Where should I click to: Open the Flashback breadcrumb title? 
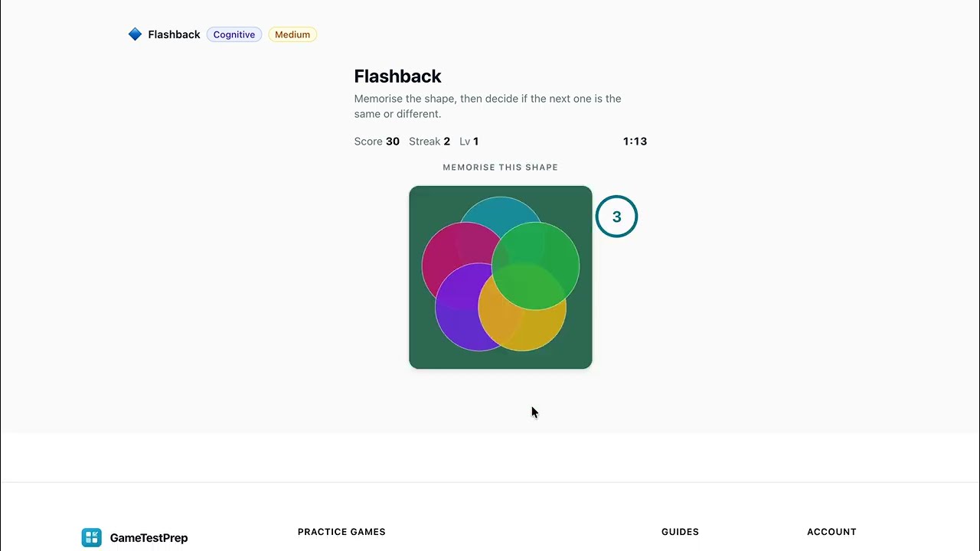pyautogui.click(x=174, y=34)
